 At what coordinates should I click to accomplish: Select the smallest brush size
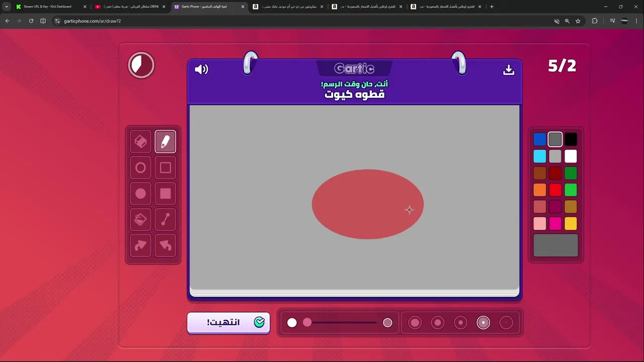(506, 323)
